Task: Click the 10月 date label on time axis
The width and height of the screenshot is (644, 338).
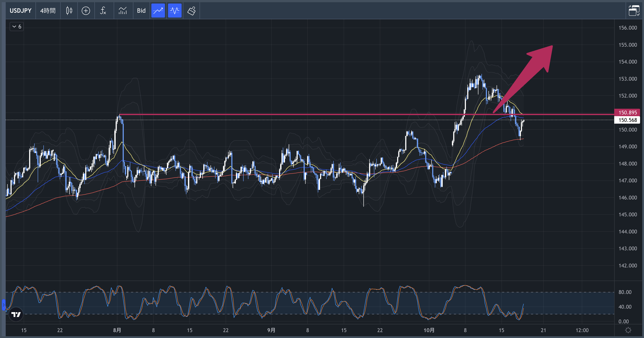Action: click(x=429, y=330)
